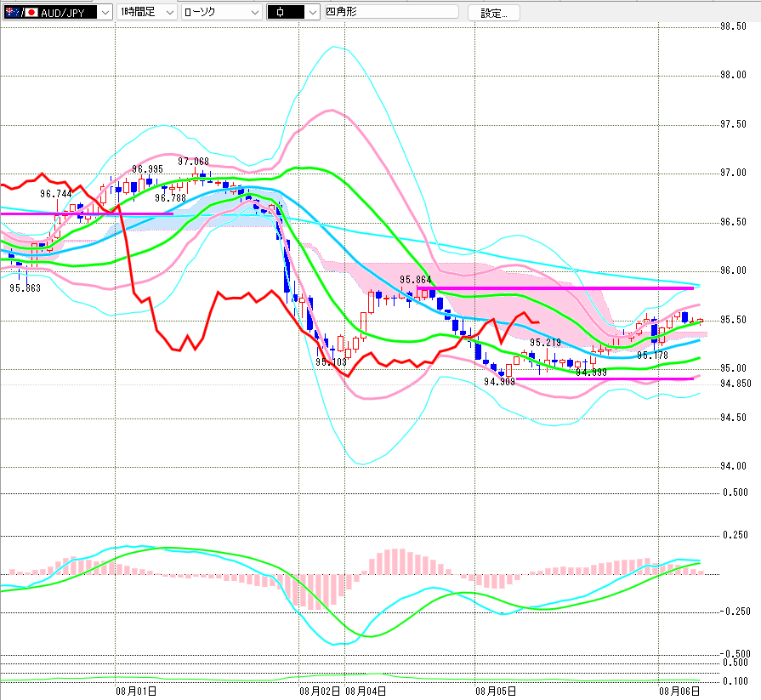This screenshot has width=761, height=700.
Task: Click the 96.744 price label
Action: coord(56,194)
